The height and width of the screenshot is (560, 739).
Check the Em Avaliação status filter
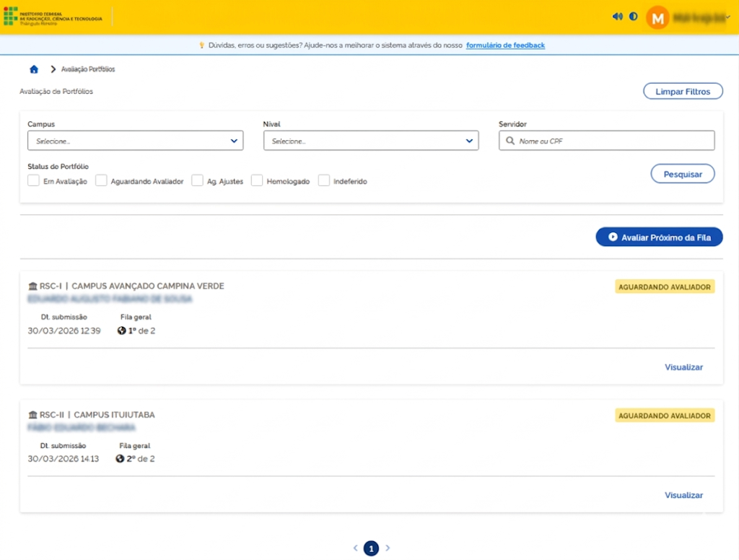pyautogui.click(x=33, y=181)
